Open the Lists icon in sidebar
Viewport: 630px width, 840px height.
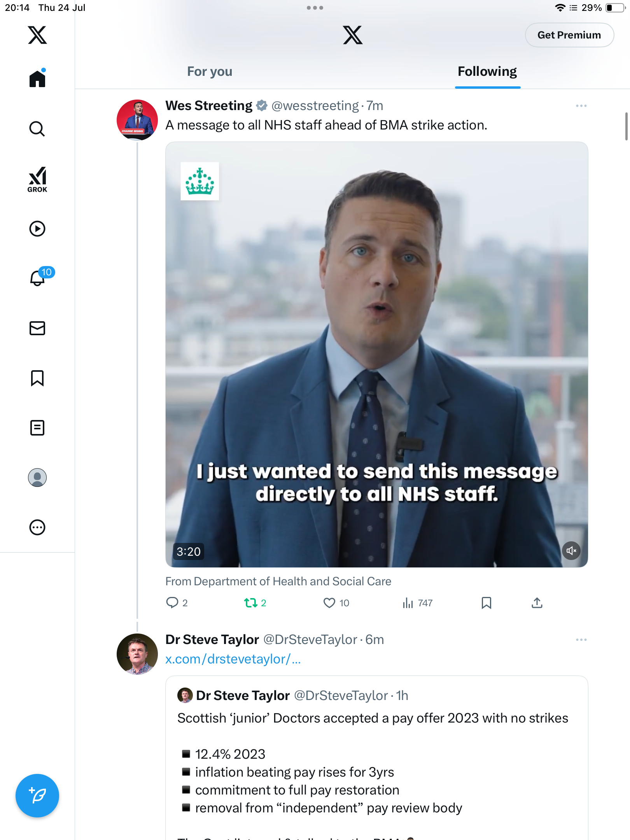[37, 428]
